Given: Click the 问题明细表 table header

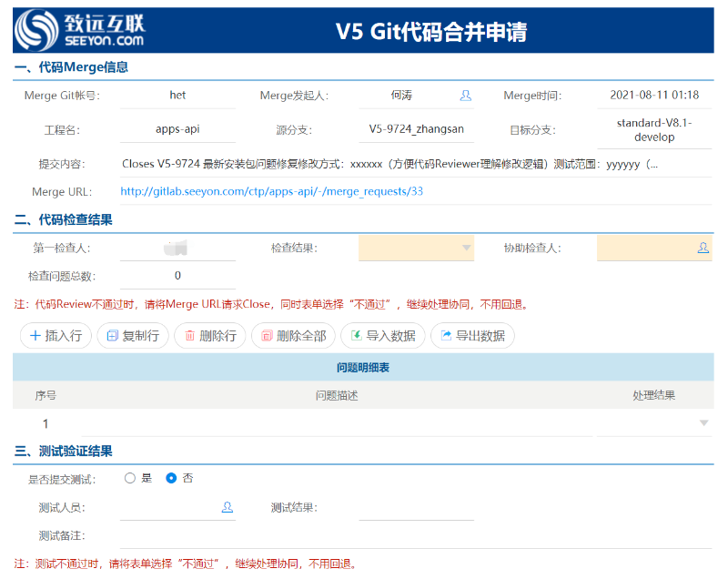Looking at the screenshot, I should [363, 368].
